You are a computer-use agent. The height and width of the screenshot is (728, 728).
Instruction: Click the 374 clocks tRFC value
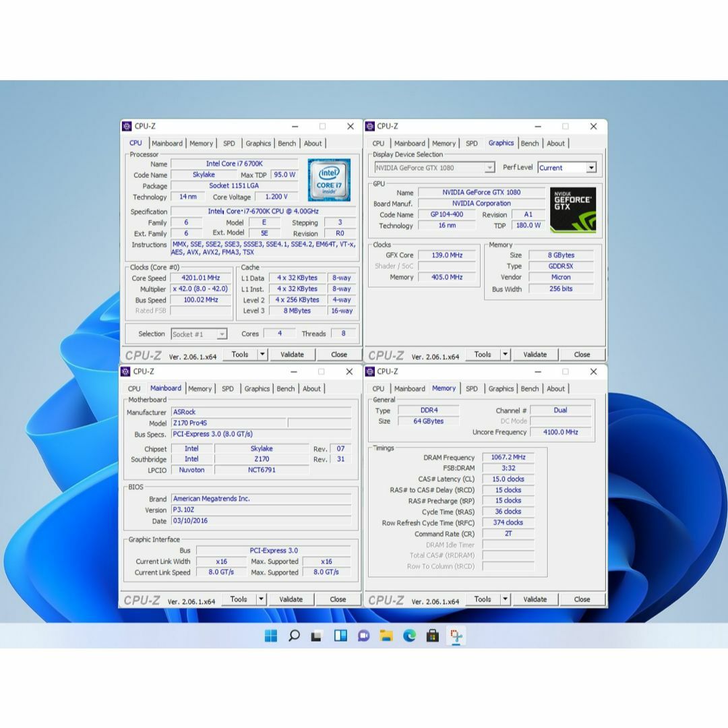click(508, 523)
